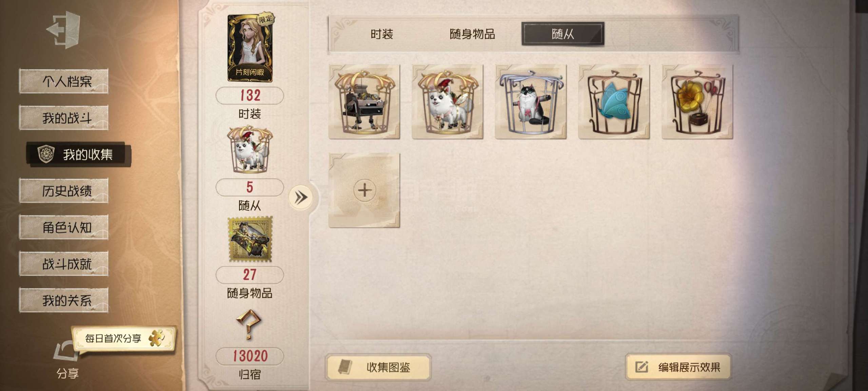Add a pet with the plus slot
Screen dimensions: 868x391
click(x=364, y=190)
